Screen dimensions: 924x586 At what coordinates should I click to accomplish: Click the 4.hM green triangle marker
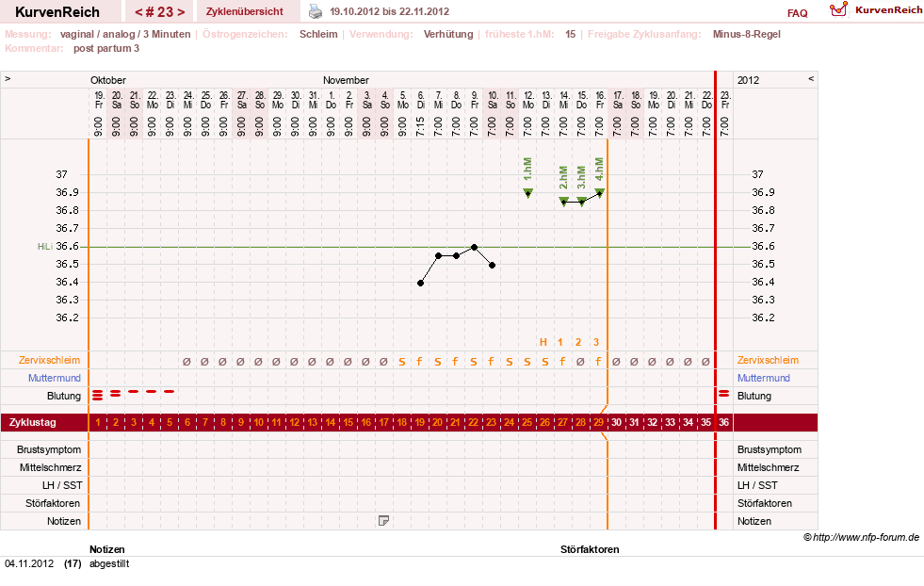[x=599, y=192]
